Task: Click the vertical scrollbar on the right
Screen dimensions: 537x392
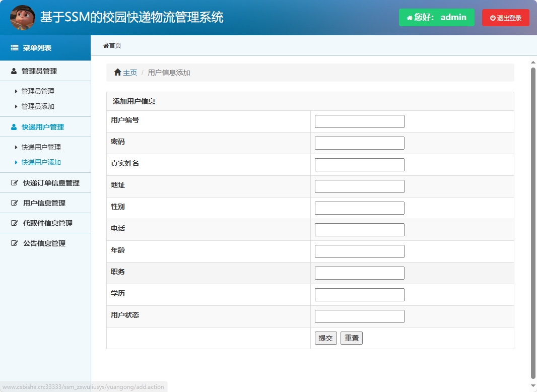Action: coord(533,202)
